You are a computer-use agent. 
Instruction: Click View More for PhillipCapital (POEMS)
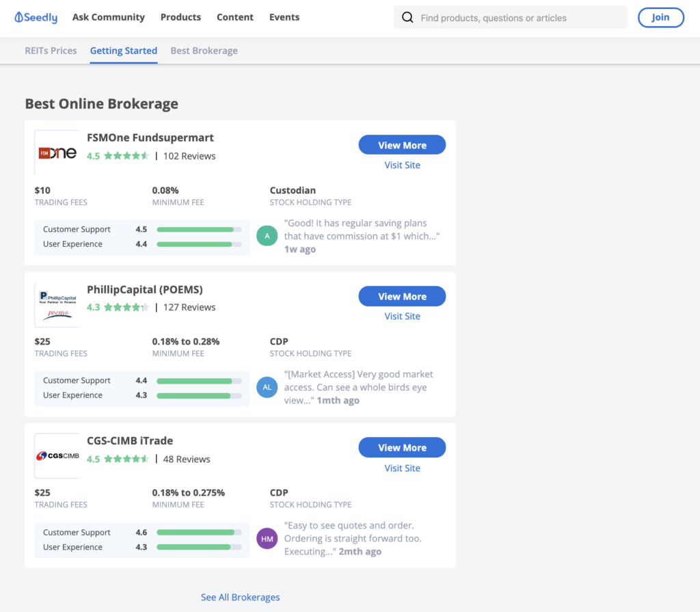pos(402,296)
